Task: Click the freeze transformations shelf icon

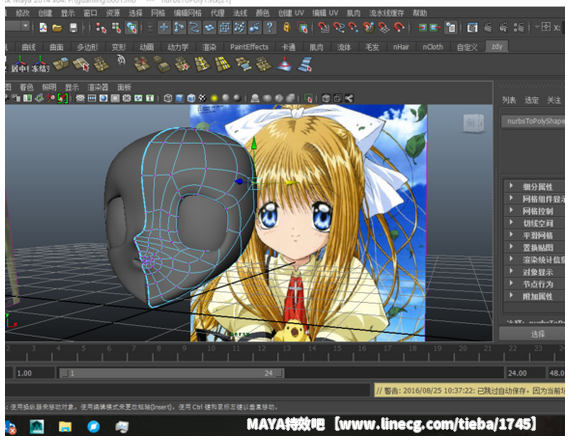Action: click(40, 65)
